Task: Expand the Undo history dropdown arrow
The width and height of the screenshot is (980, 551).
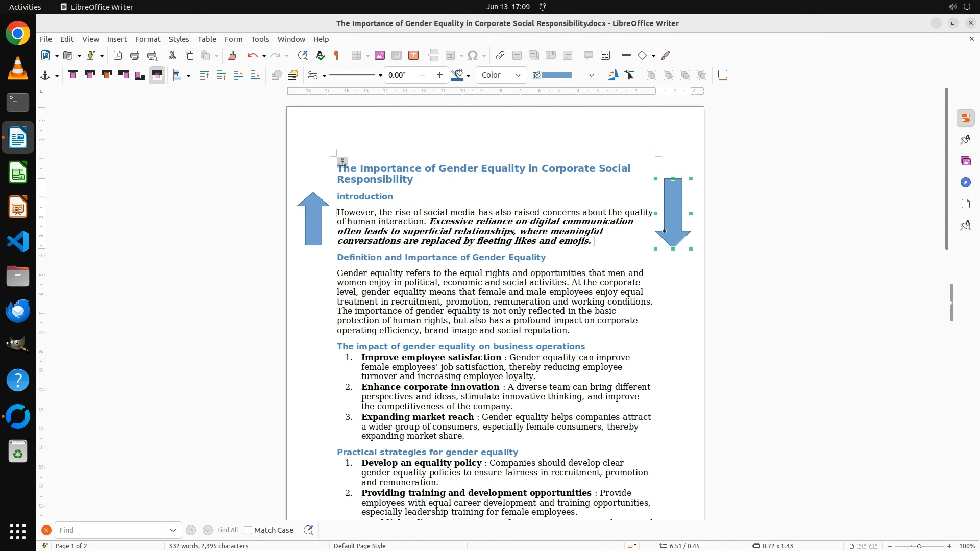Action: (x=264, y=56)
